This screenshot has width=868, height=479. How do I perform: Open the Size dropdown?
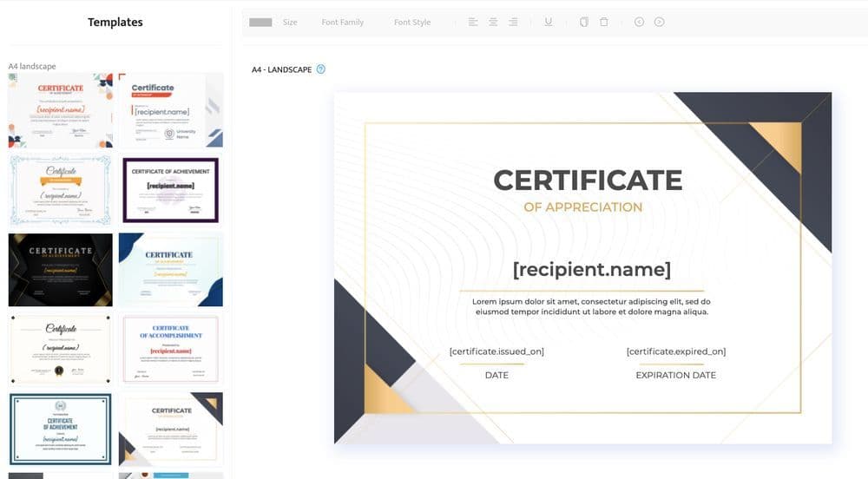(290, 23)
